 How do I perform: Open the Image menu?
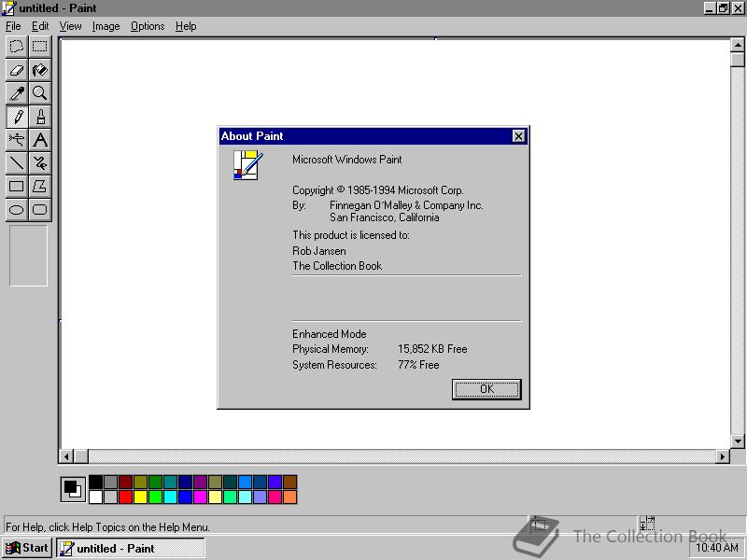coord(106,26)
